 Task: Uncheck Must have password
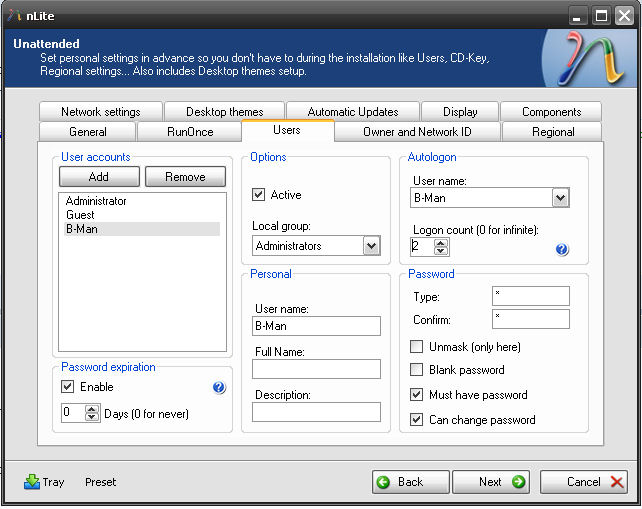[x=416, y=395]
